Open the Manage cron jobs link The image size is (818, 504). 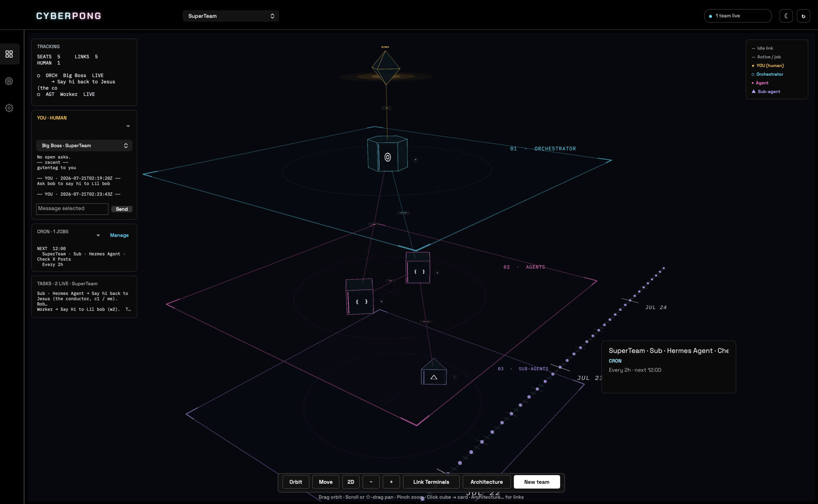(119, 235)
